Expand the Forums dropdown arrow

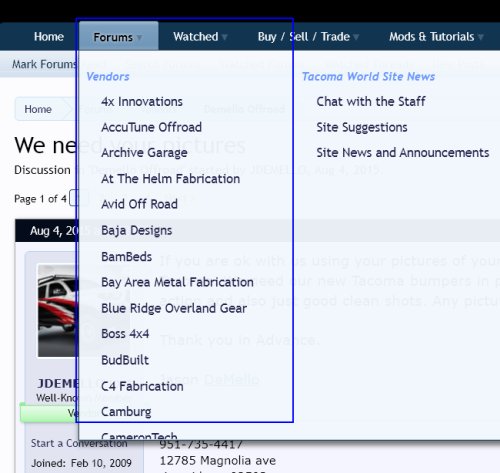coord(139,37)
